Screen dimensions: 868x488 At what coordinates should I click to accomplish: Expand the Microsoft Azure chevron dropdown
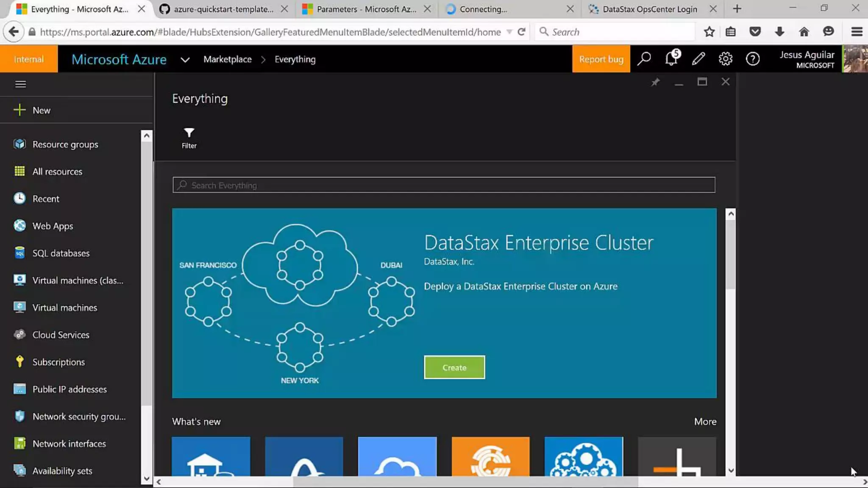tap(185, 59)
